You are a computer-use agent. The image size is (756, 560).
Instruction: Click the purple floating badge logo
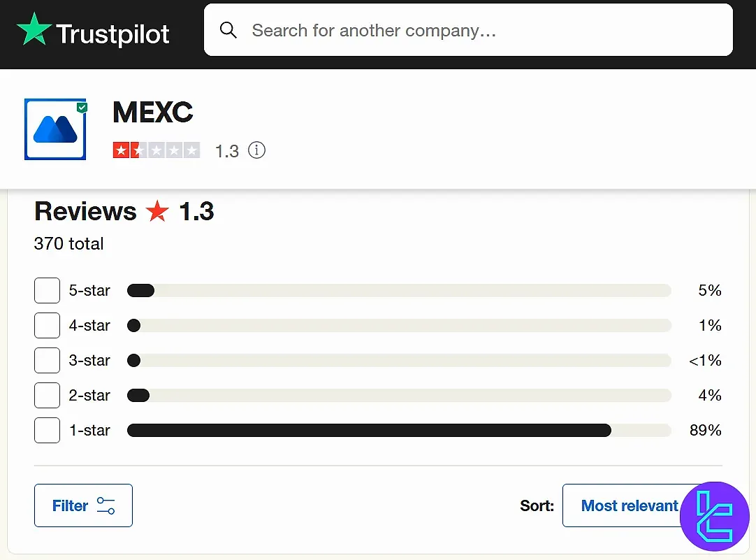coord(715,516)
